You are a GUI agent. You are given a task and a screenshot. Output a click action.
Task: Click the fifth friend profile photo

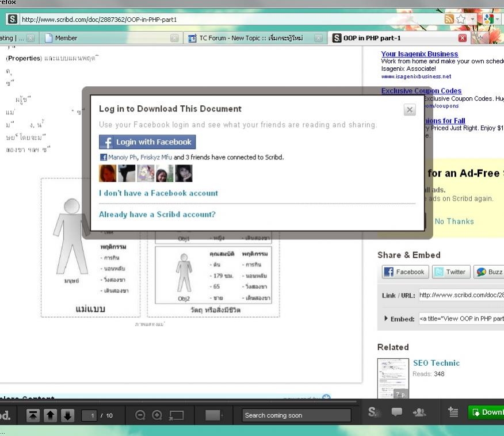point(184,173)
